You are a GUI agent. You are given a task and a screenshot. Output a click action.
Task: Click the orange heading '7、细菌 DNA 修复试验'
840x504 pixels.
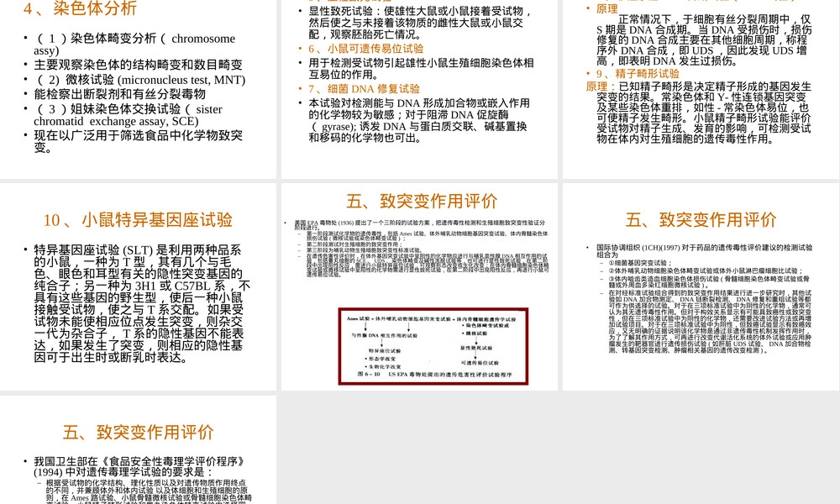pos(364,89)
